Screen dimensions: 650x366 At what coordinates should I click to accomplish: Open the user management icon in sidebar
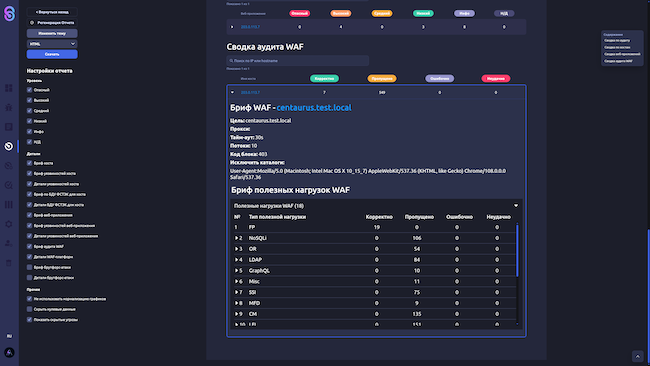(x=9, y=243)
